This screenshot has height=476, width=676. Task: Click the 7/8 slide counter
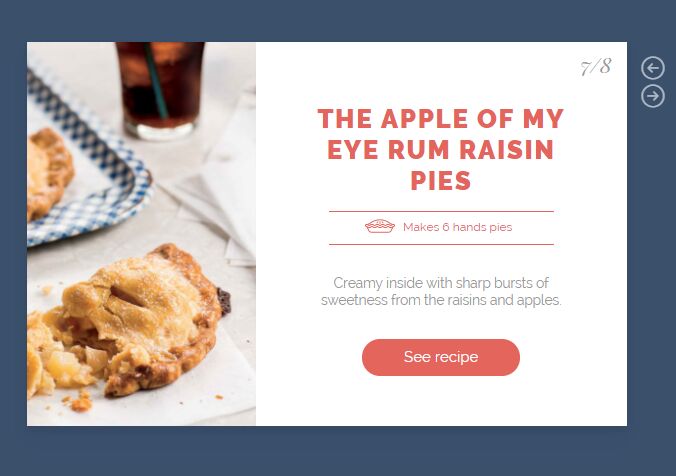point(596,67)
